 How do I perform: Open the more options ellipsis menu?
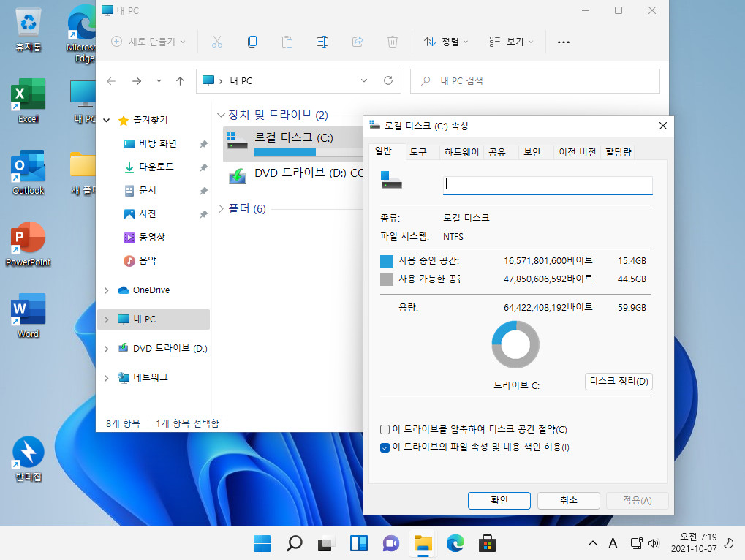pyautogui.click(x=564, y=42)
